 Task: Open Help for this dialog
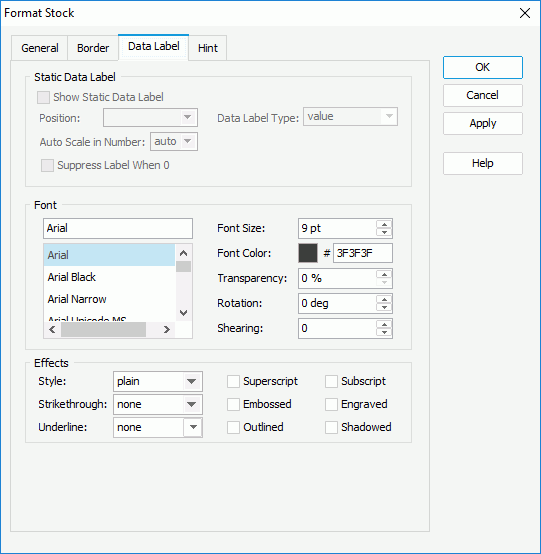coord(483,163)
